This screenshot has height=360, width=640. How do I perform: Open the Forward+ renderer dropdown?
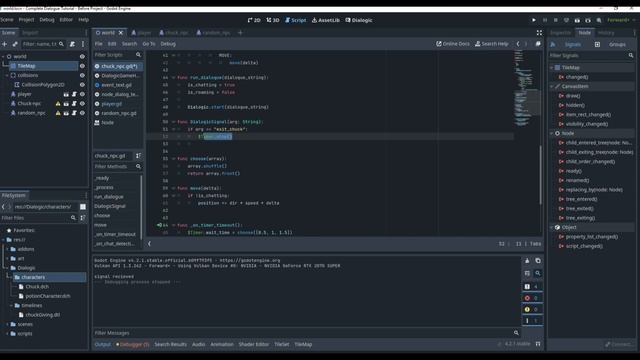pyautogui.click(x=621, y=20)
